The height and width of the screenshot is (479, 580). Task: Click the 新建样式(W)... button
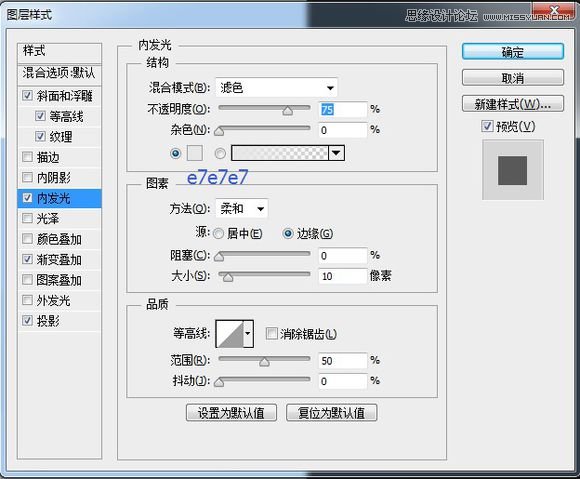pyautogui.click(x=513, y=104)
